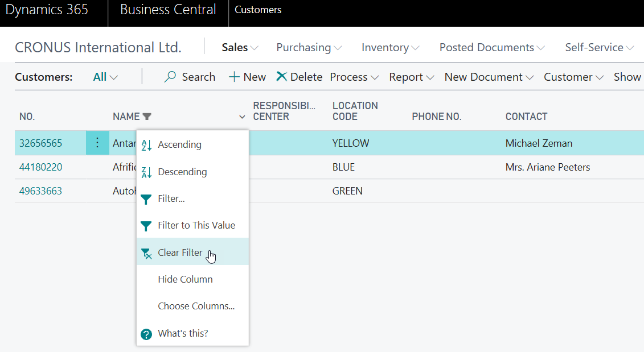Click the Delete button
The image size is (644, 352).
[299, 77]
